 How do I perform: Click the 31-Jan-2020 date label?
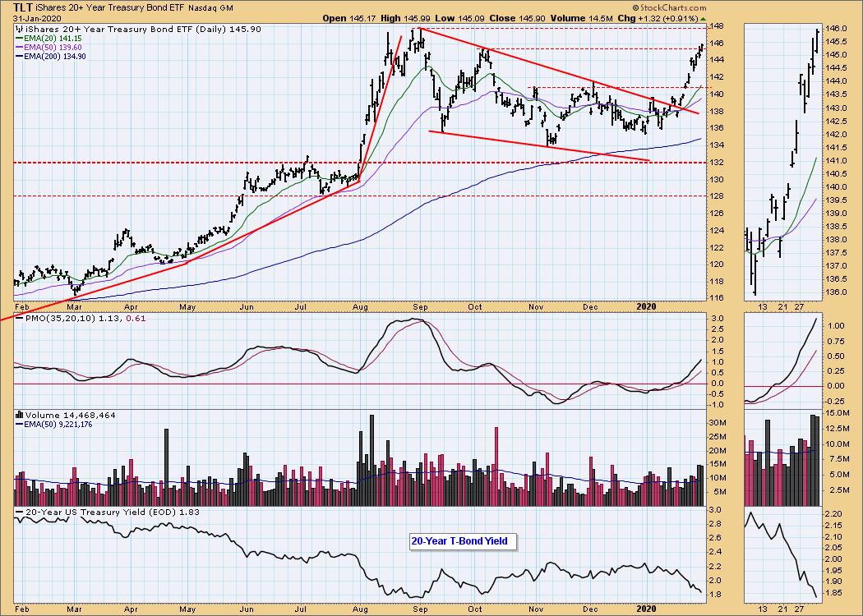(x=35, y=18)
